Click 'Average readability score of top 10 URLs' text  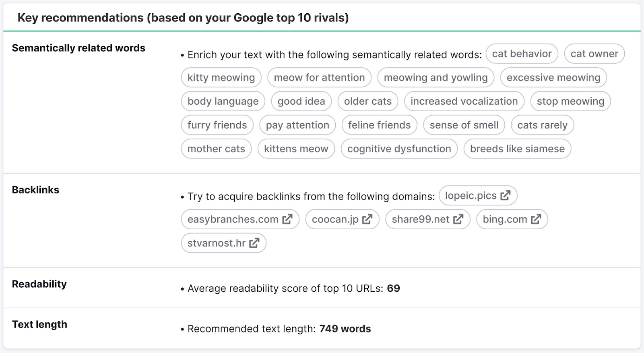[x=285, y=289]
